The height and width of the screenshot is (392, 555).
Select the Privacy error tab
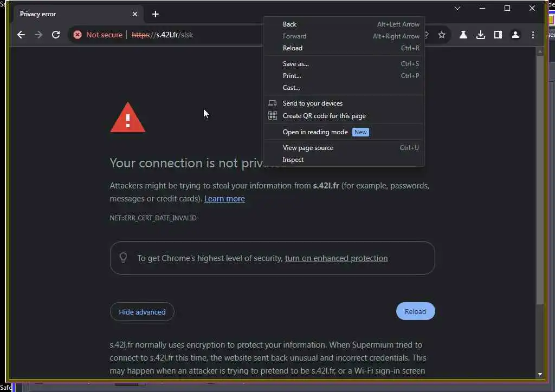pos(78,14)
